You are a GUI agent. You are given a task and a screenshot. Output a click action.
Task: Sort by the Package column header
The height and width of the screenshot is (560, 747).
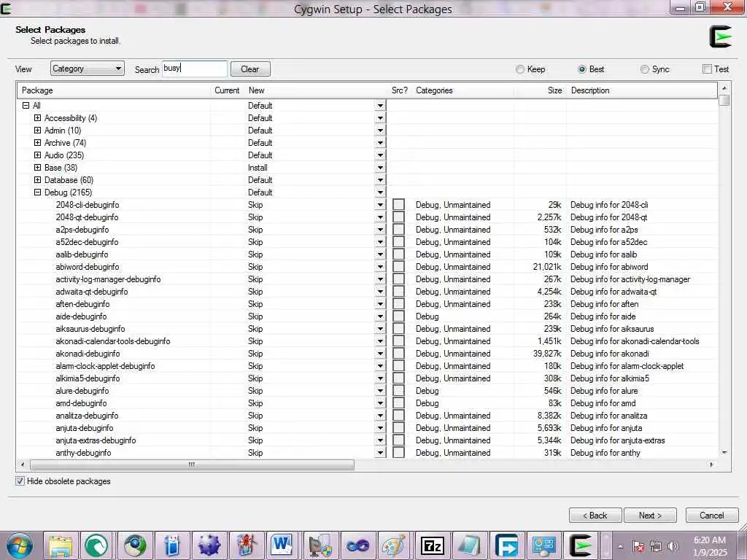point(115,90)
